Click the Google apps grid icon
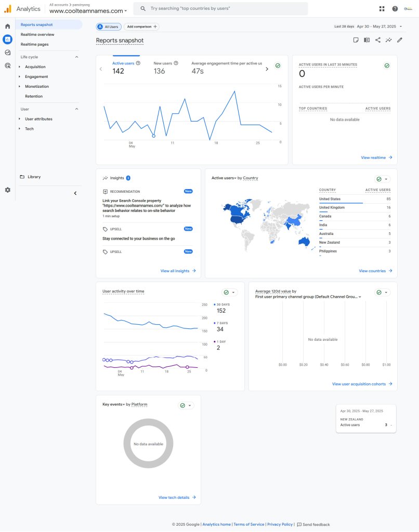Screen dimensions: 419x532 coord(382,9)
